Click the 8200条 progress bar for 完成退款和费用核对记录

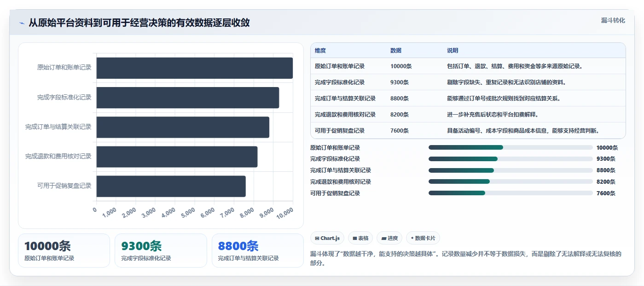(511, 181)
